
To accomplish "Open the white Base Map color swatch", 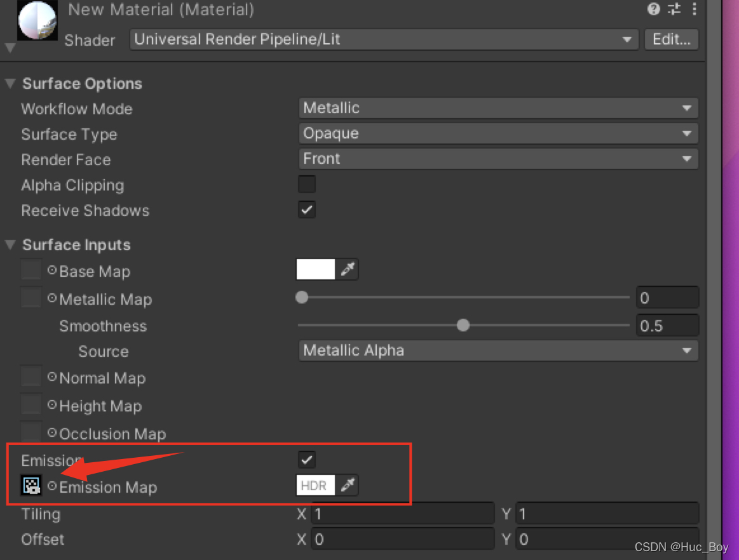I will click(x=315, y=269).
